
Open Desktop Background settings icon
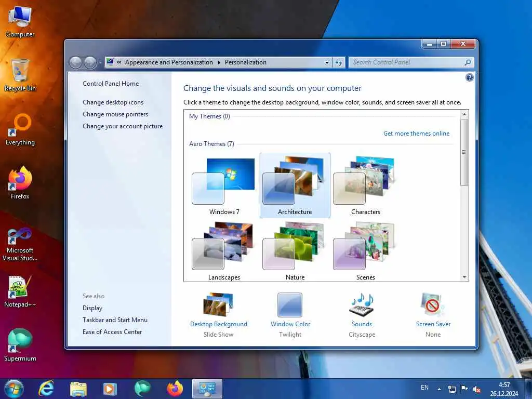[x=218, y=304]
